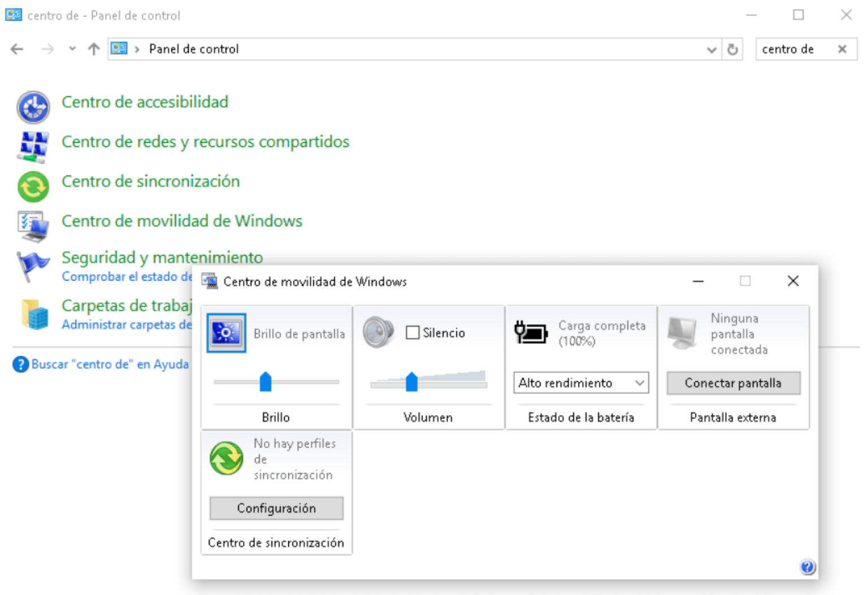Image resolution: width=868 pixels, height=595 pixels.
Task: Click the refresh icon next to the address bar
Action: click(x=733, y=49)
